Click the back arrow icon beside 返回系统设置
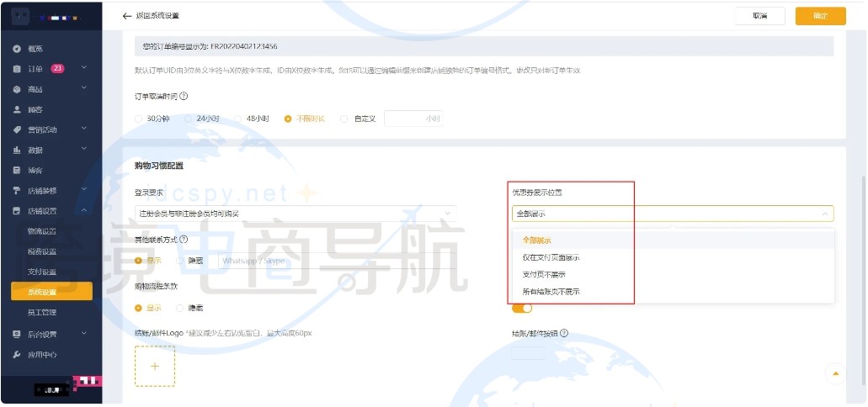 pyautogui.click(x=127, y=16)
